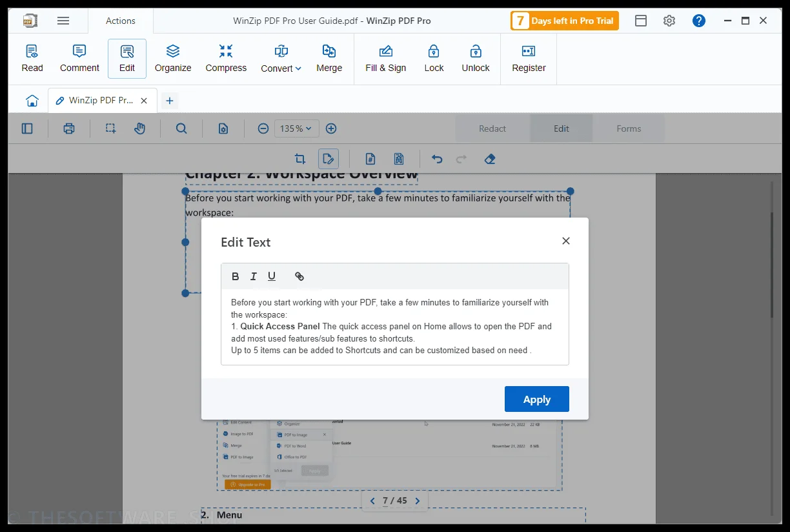
Task: Click the Upgrade to Pro button in the embedded image
Action: coord(248,484)
